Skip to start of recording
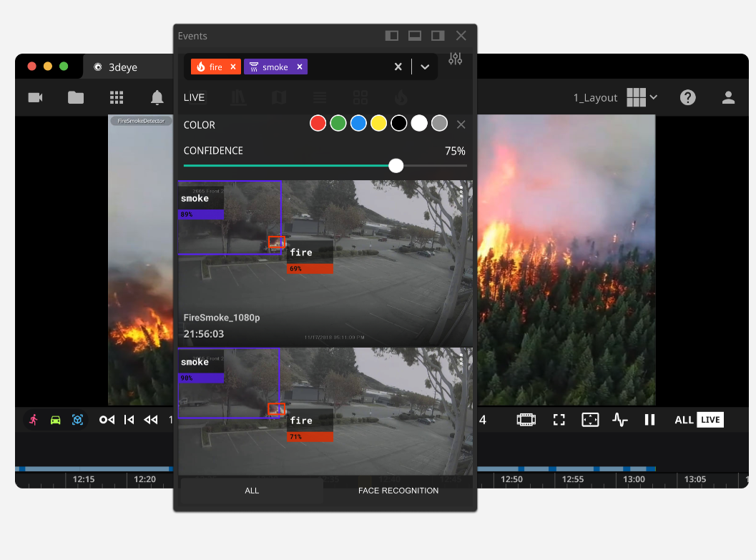756x560 pixels. 129,420
